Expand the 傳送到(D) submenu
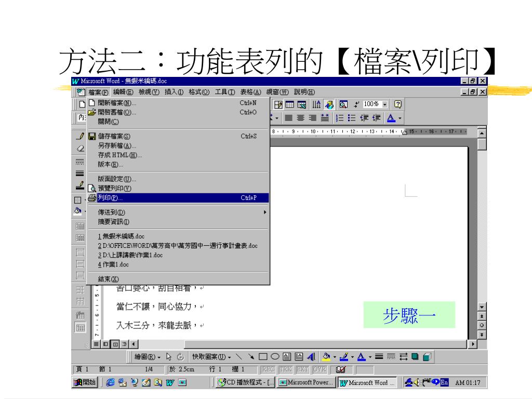This screenshot has width=532, height=399. (178, 212)
